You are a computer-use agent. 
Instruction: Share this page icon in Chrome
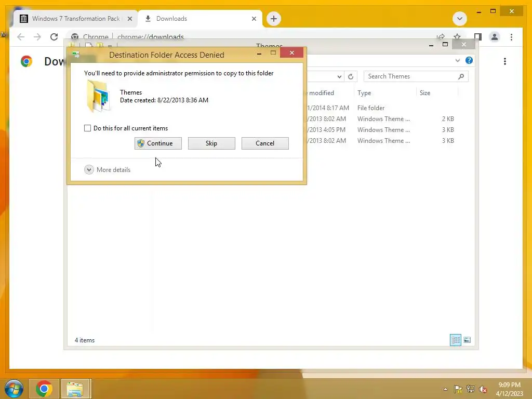441,37
